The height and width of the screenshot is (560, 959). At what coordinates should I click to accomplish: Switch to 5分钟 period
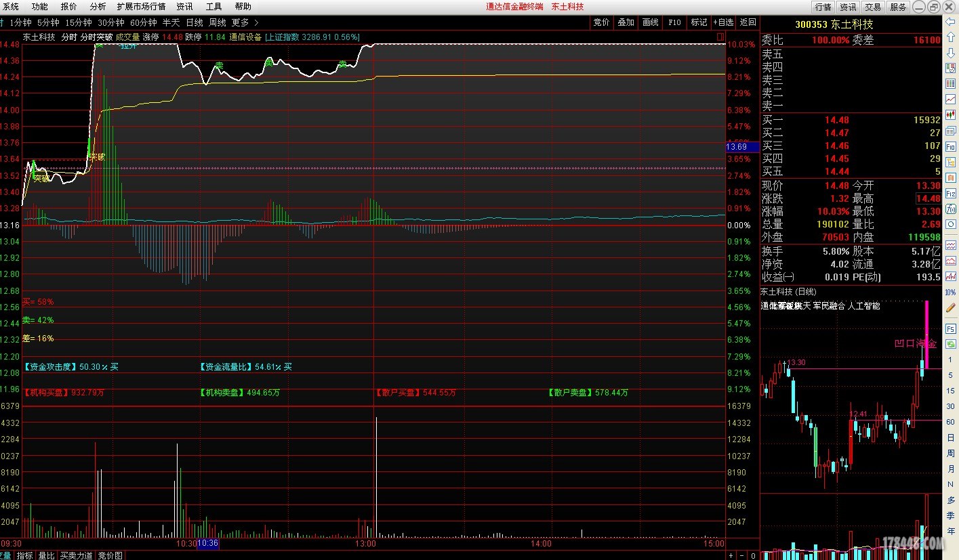48,22
